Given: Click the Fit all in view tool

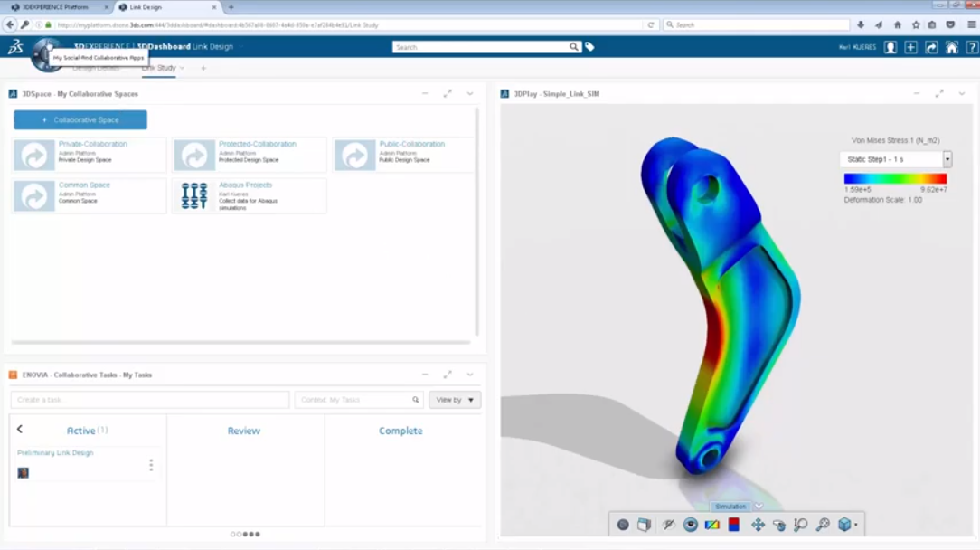Looking at the screenshot, I should [x=823, y=525].
